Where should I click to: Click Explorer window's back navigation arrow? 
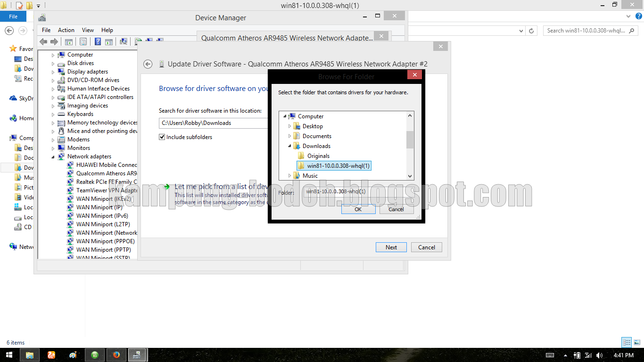[x=9, y=31]
